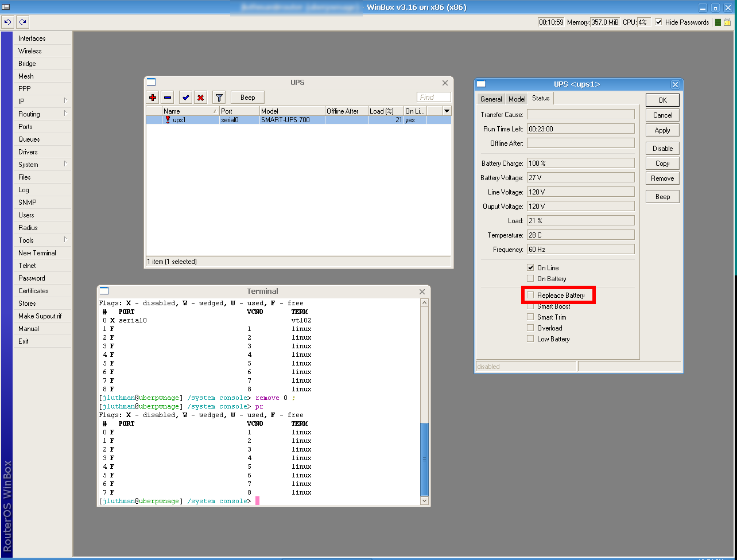Disable ups1 with the red X icon
The height and width of the screenshot is (560, 737).
(201, 98)
